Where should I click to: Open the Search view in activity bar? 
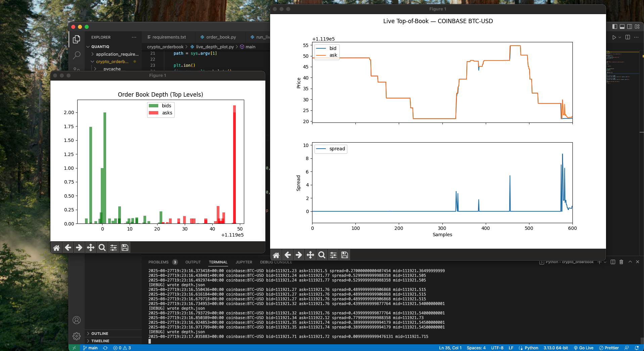click(x=77, y=55)
